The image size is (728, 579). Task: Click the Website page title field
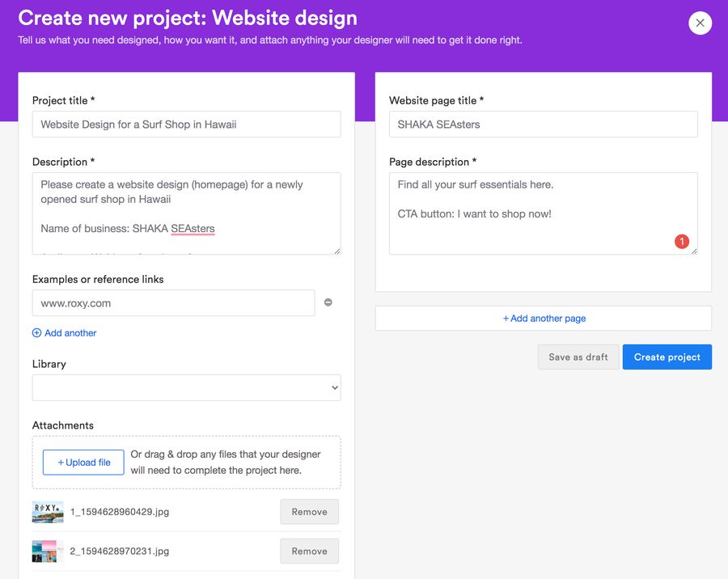543,125
